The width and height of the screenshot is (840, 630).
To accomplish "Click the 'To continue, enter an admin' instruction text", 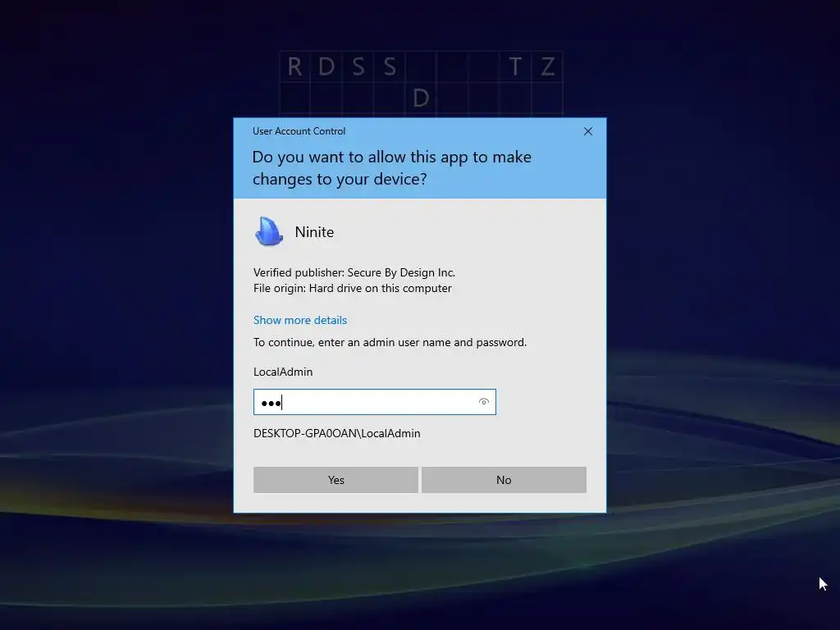I will (x=390, y=342).
